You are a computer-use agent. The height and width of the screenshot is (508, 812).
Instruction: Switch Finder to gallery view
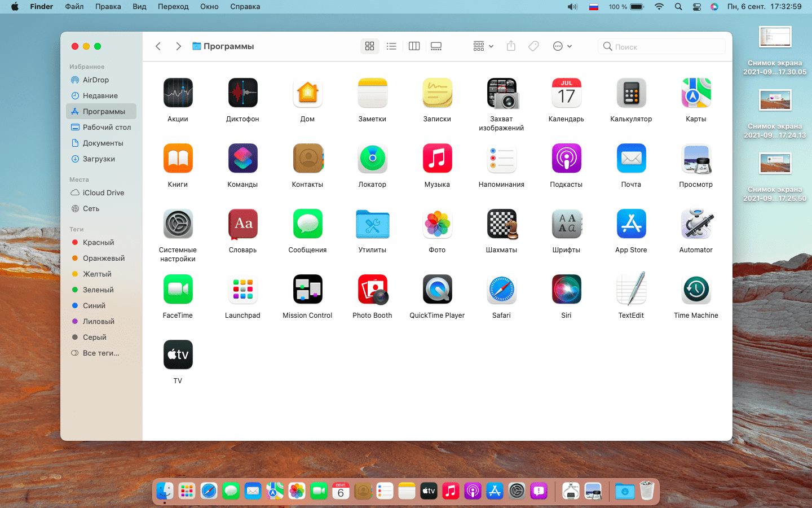click(436, 46)
